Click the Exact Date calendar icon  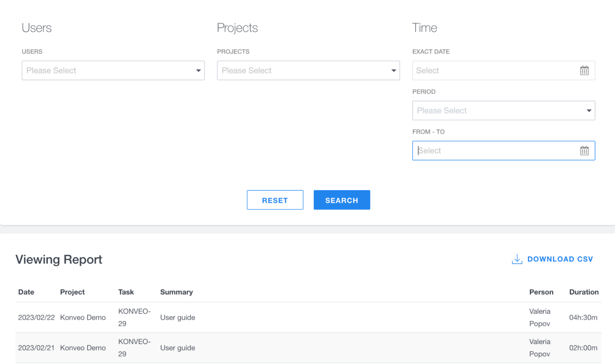(x=584, y=71)
